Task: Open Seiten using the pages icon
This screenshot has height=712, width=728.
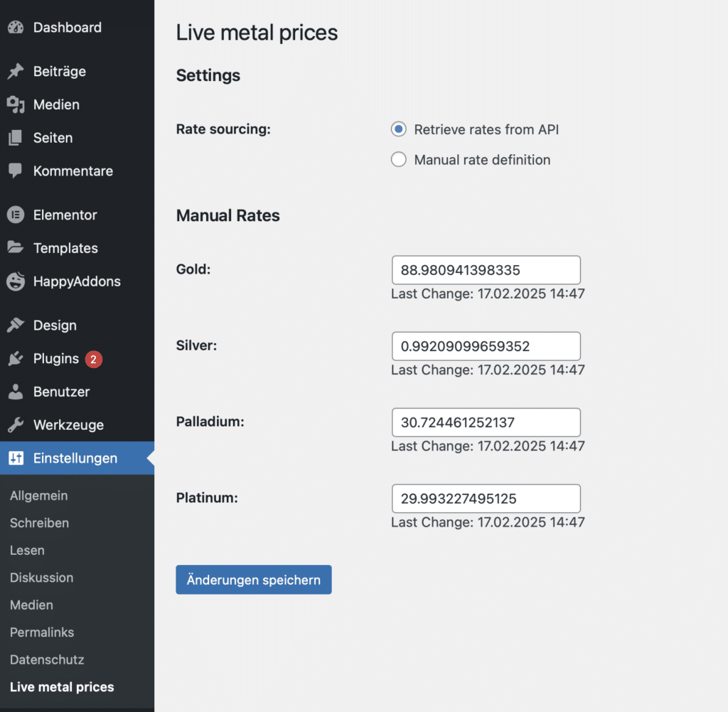Action: pos(16,138)
